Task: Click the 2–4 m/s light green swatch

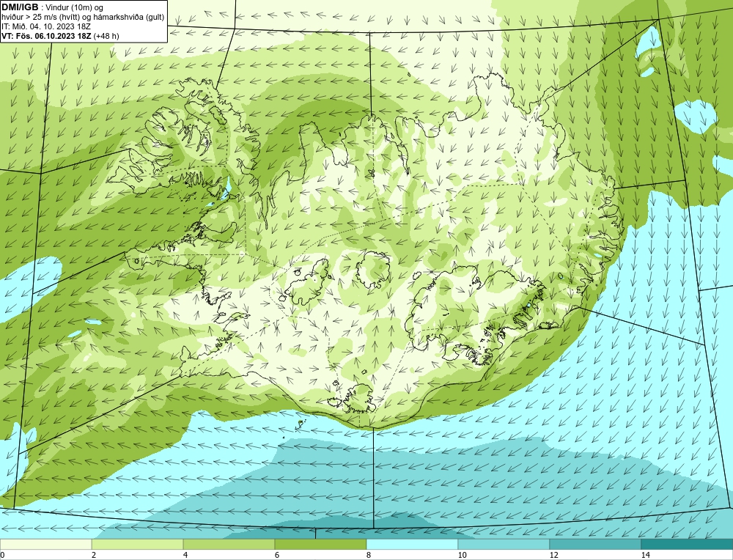Action: click(x=138, y=544)
